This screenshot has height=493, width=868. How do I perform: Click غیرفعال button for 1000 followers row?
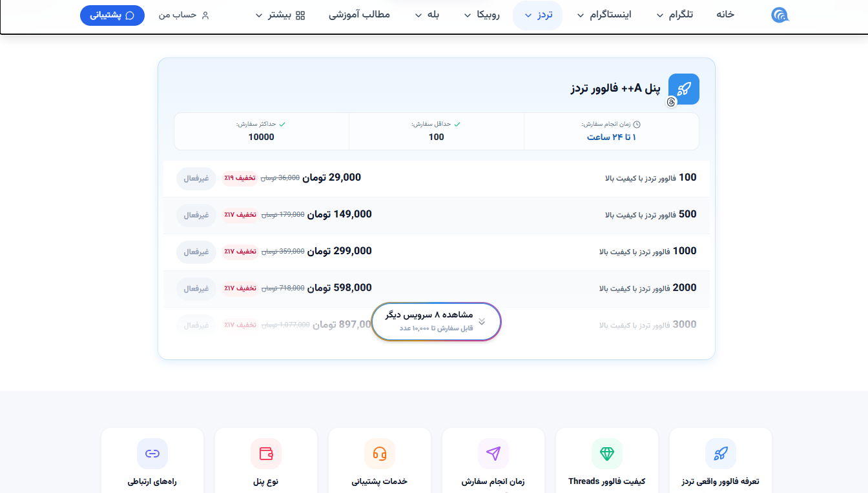[196, 252]
